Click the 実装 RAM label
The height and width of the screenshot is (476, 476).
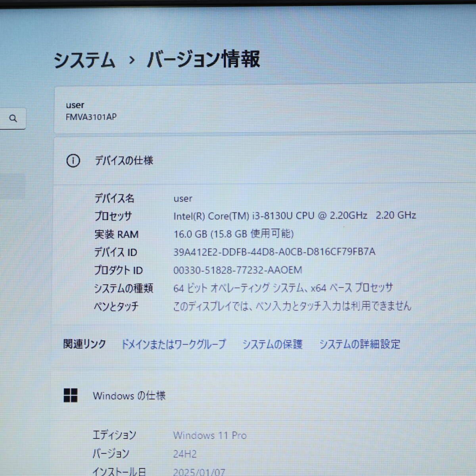coord(116,234)
